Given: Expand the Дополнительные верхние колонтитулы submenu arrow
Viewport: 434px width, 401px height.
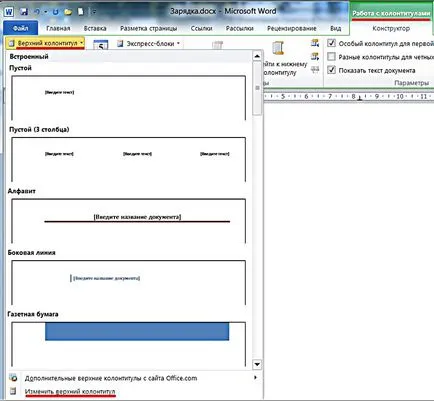Looking at the screenshot, I should point(256,378).
